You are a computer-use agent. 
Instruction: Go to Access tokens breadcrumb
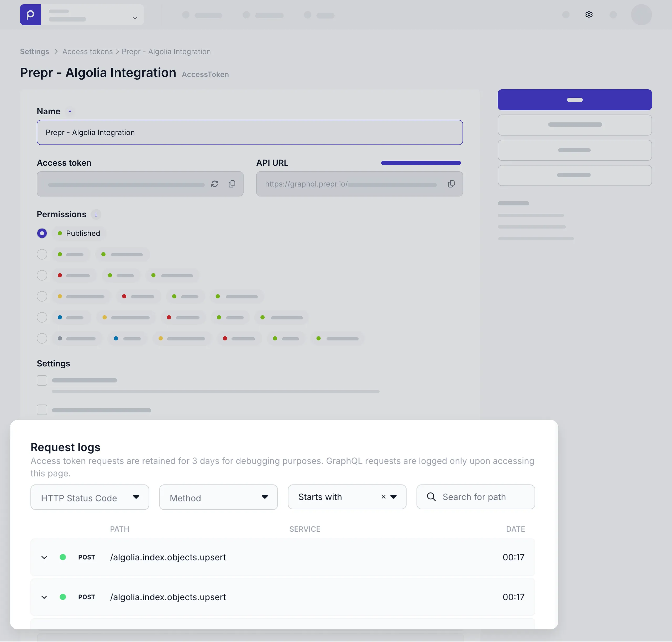[x=87, y=51]
